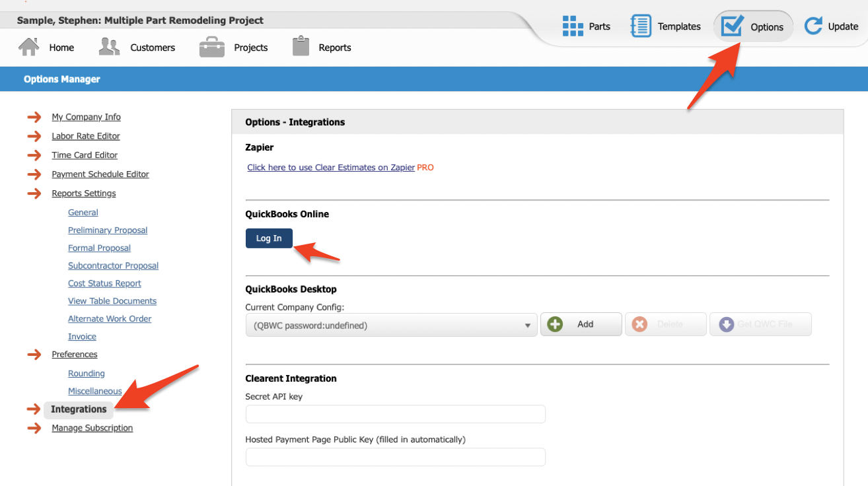Click the green plus icon on Add

tap(555, 324)
